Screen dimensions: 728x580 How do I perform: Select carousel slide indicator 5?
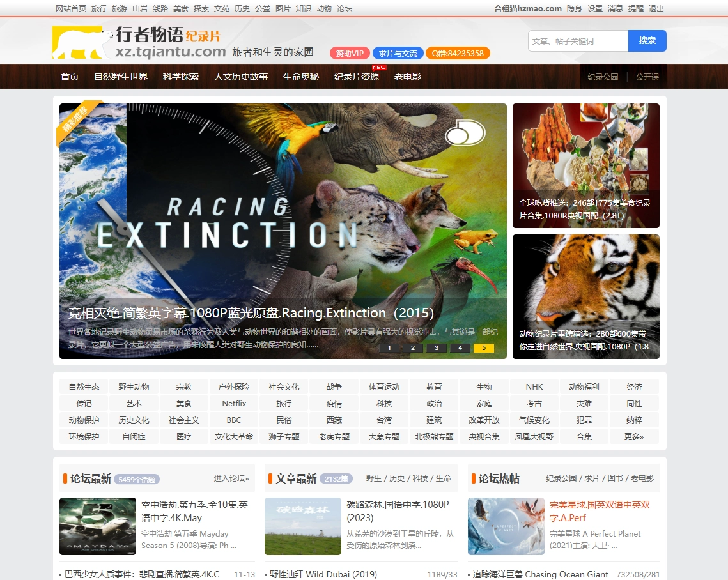click(x=483, y=348)
